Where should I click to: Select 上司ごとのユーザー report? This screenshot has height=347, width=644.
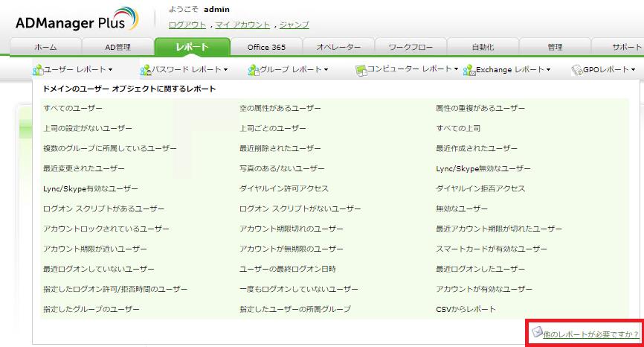273,128
